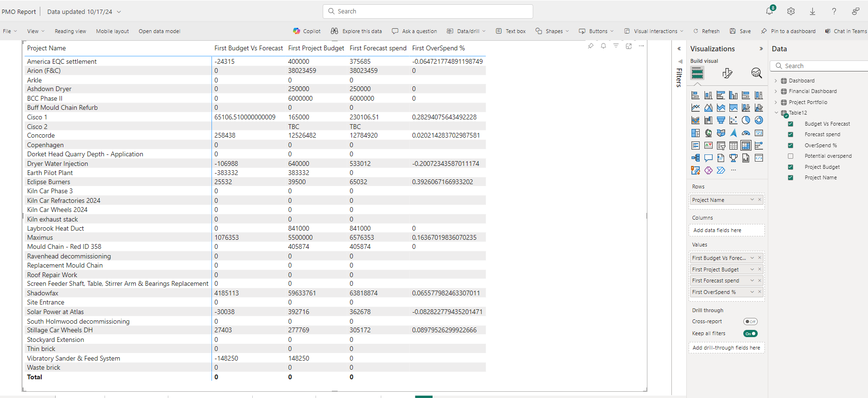
Task: Select the line chart visual icon
Action: (x=695, y=108)
